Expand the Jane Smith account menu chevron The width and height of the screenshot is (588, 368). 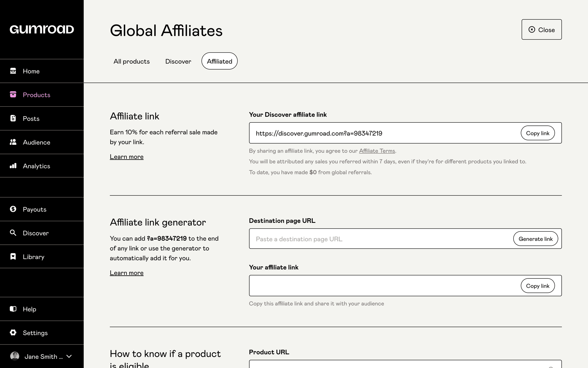point(69,356)
